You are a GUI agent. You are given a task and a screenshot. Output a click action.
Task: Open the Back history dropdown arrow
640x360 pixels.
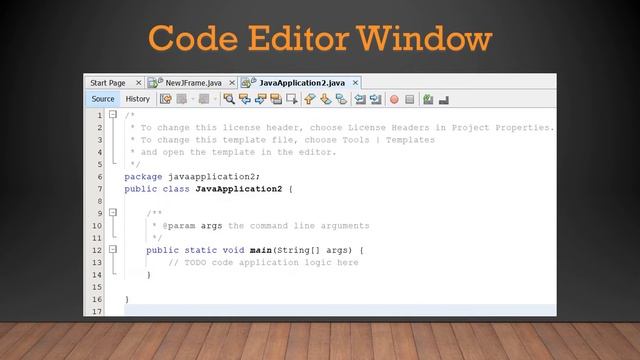192,99
